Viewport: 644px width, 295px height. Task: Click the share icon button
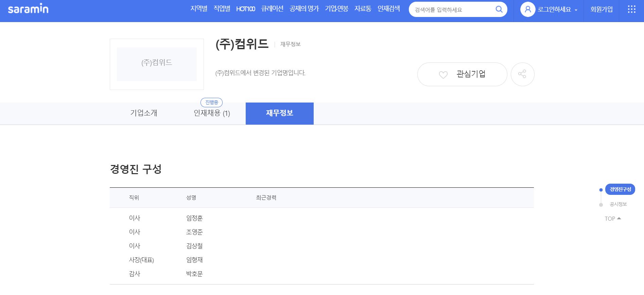click(522, 74)
